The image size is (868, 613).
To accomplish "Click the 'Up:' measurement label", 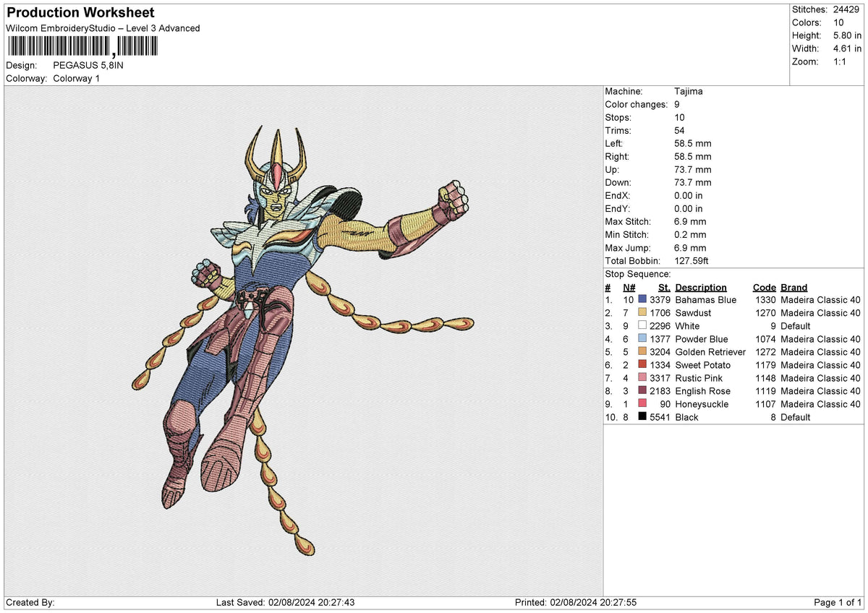I will coord(612,170).
